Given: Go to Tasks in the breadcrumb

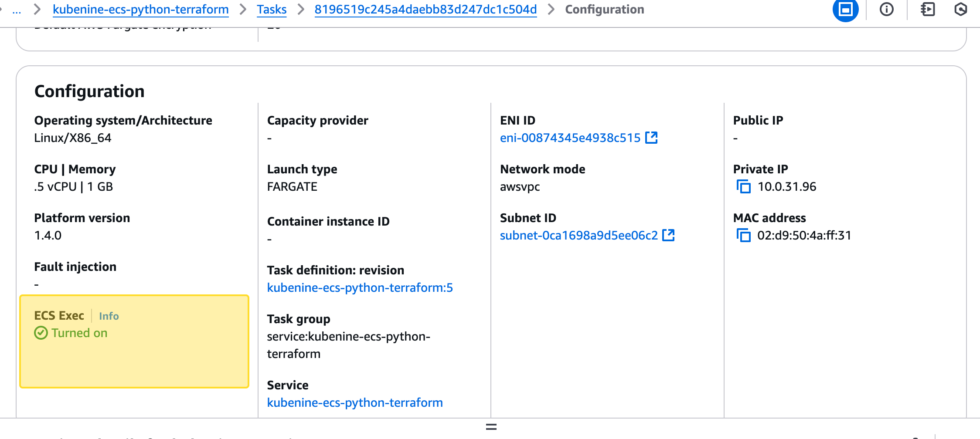Looking at the screenshot, I should 272,10.
